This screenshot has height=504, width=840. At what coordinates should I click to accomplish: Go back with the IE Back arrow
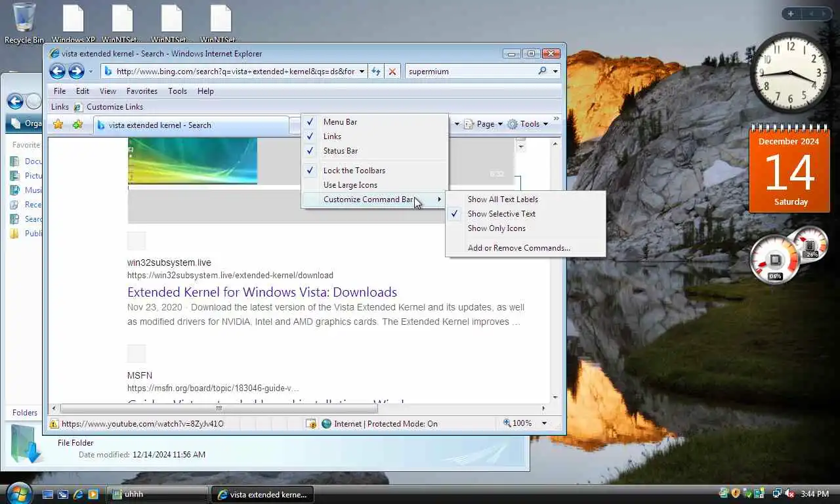click(58, 72)
